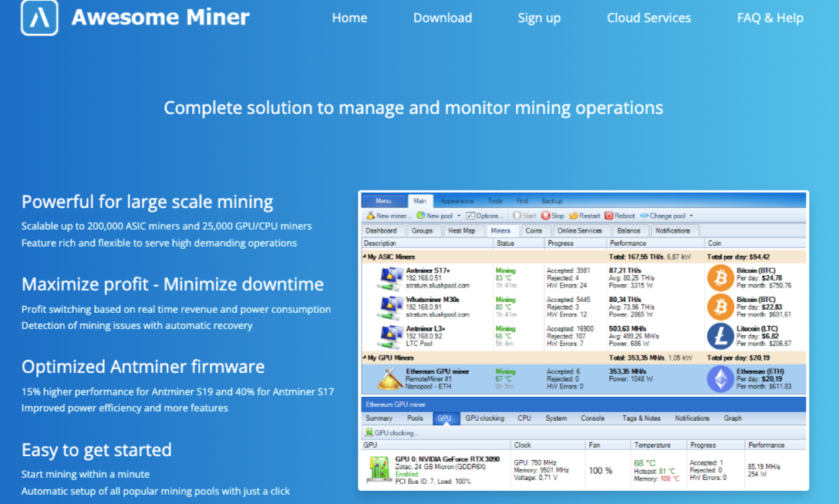
Task: Open the Console details tab
Action: pyautogui.click(x=592, y=418)
